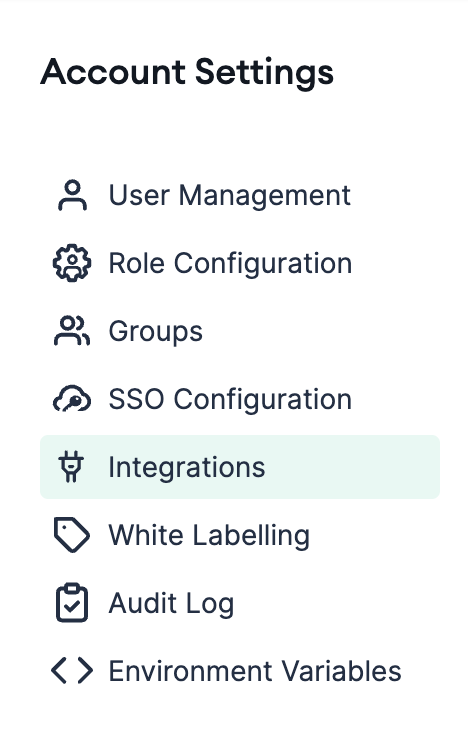Click the word 'Variables' in last item
Viewport: 468px width, 740px height.
342,671
